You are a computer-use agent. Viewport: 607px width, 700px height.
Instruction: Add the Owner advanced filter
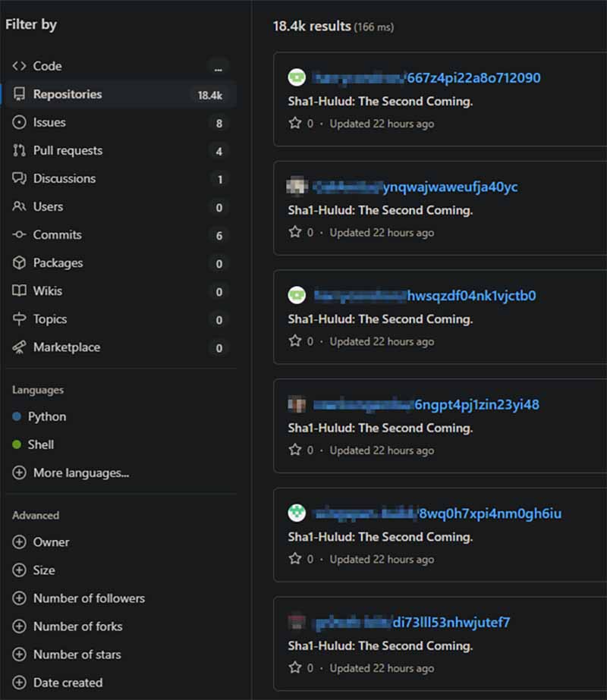[x=51, y=542]
